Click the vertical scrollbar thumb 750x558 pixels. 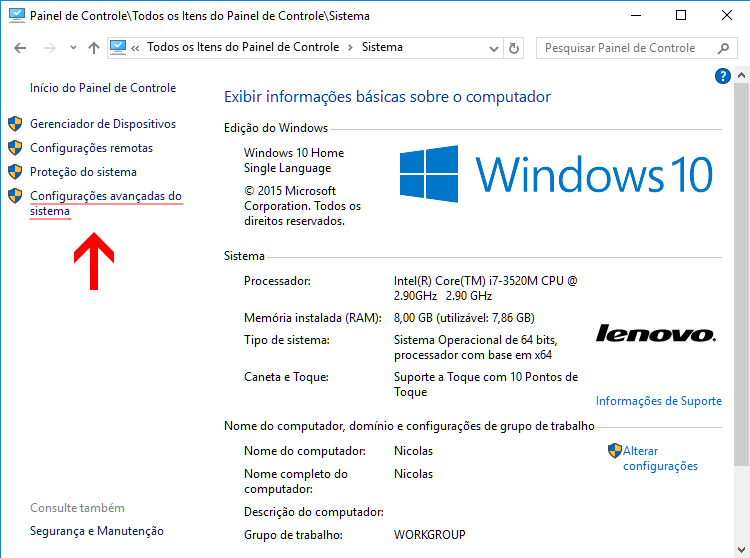click(741, 274)
